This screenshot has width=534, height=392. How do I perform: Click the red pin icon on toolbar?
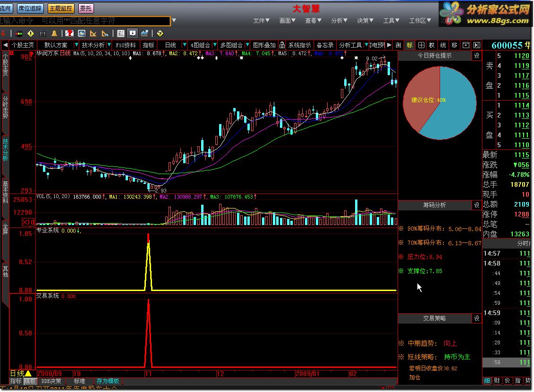click(3, 33)
